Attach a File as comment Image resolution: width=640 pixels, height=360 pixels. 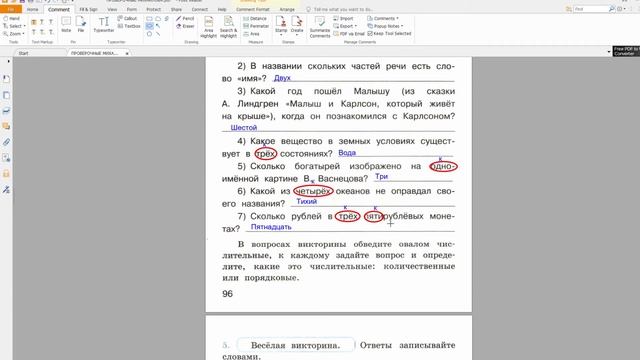(x=81, y=24)
